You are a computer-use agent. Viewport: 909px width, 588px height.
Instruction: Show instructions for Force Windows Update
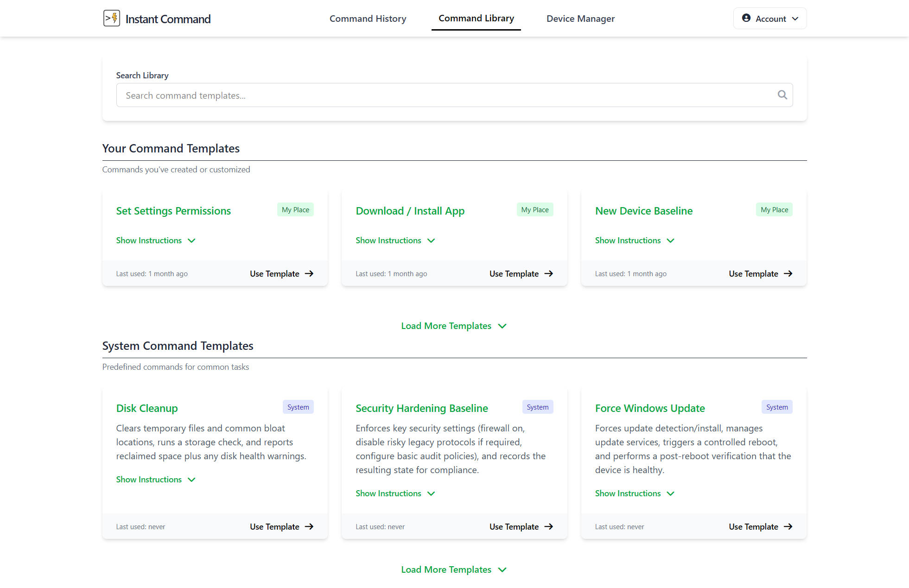tap(634, 493)
